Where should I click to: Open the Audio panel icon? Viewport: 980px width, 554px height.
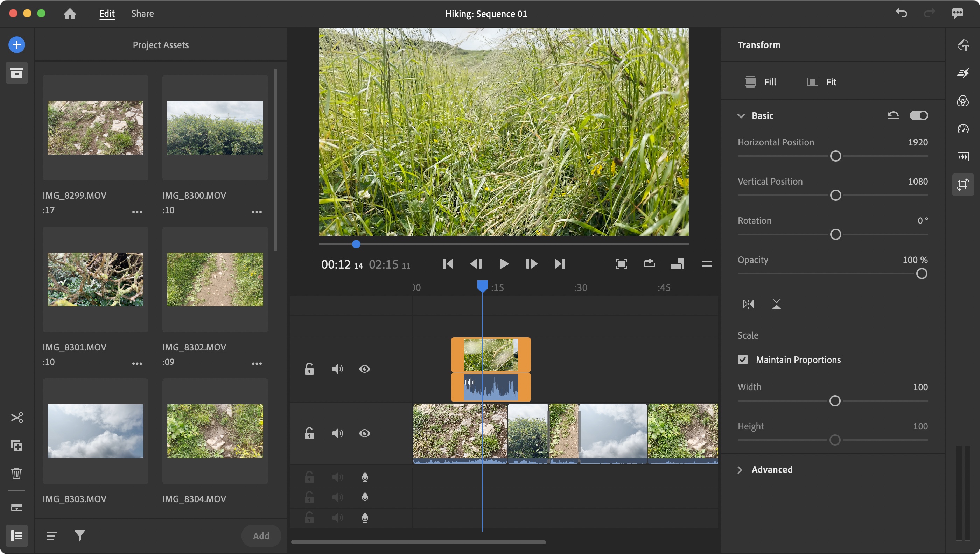point(963,157)
